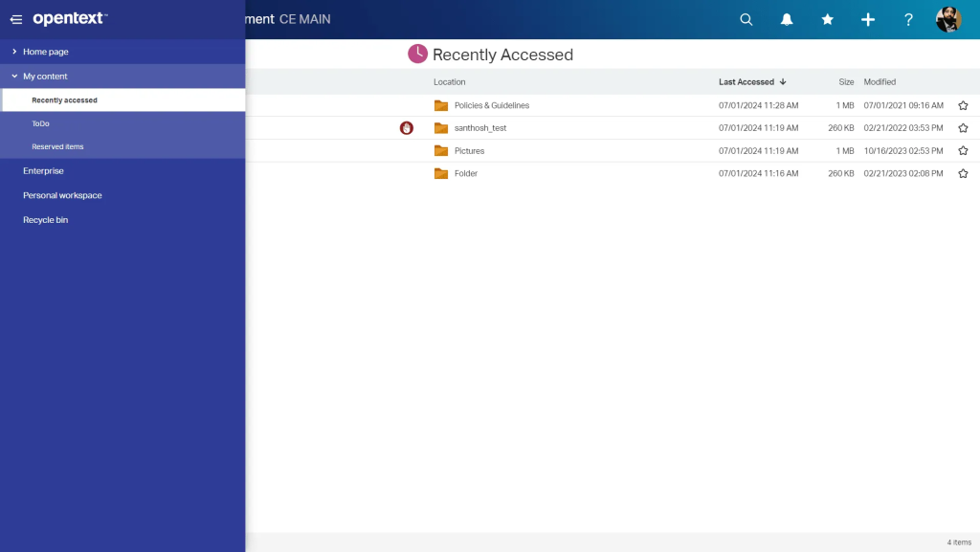Open the notifications bell

click(787, 19)
